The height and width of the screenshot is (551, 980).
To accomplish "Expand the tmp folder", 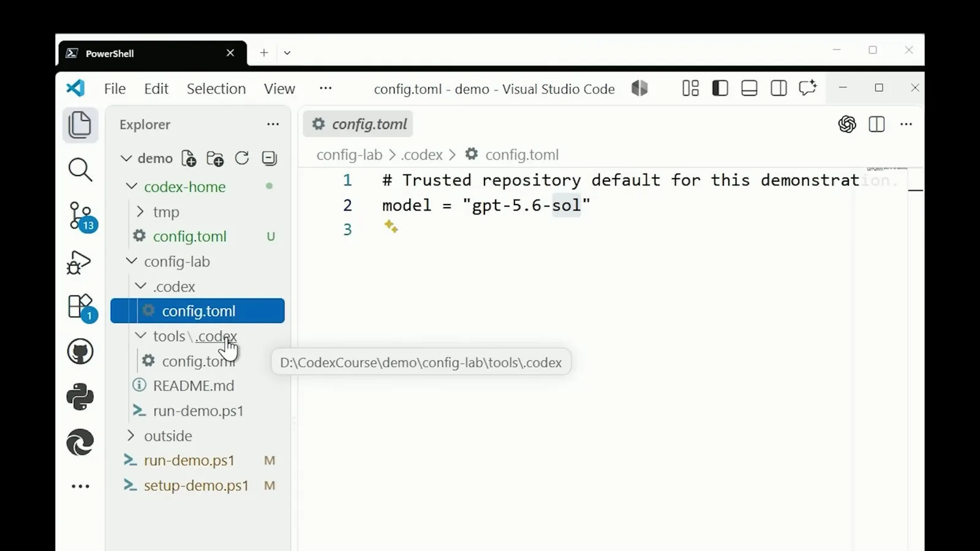I will [x=140, y=212].
